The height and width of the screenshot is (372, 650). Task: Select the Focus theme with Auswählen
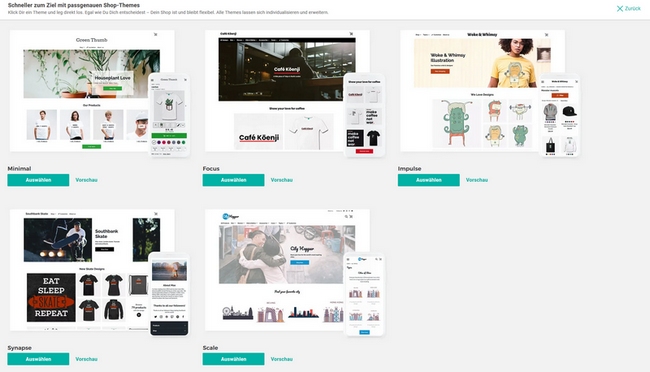[x=233, y=180]
